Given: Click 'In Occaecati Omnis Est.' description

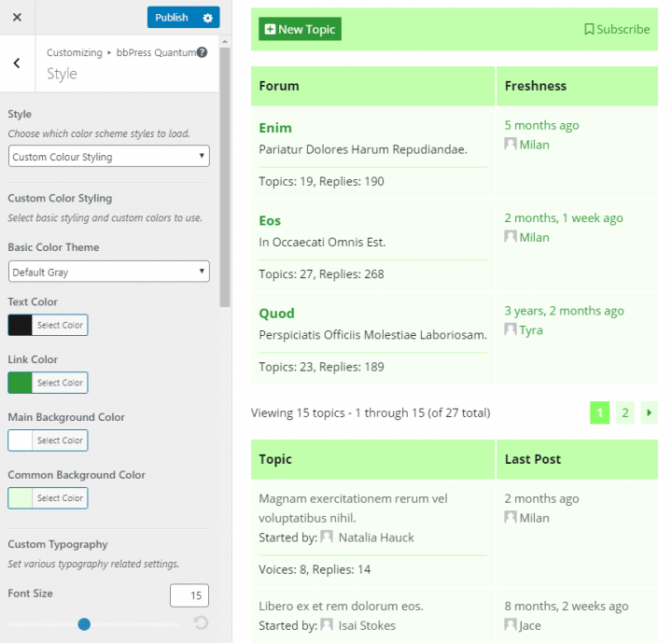Looking at the screenshot, I should click(x=322, y=243).
